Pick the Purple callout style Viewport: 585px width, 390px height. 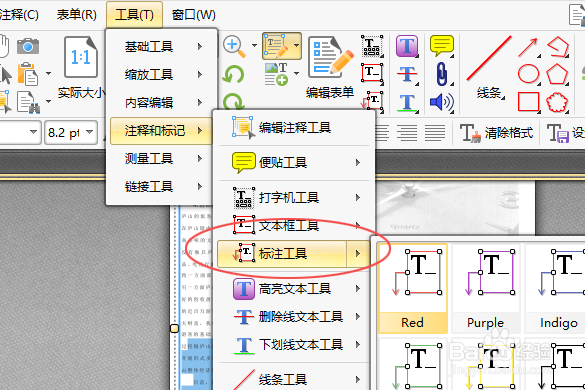coord(486,288)
